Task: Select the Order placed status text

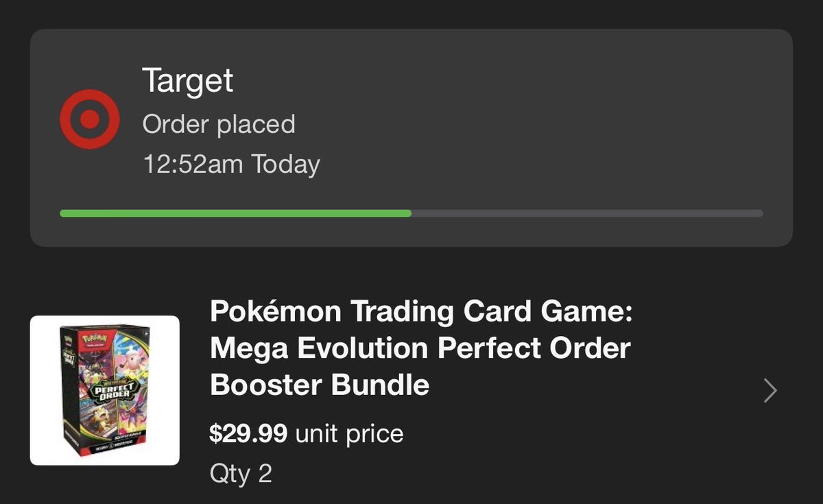Action: (x=218, y=124)
